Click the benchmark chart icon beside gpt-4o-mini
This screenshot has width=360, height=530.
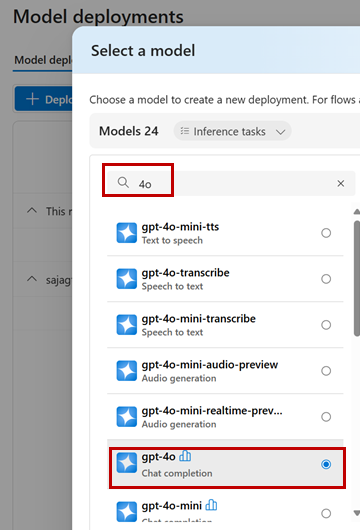(x=211, y=505)
